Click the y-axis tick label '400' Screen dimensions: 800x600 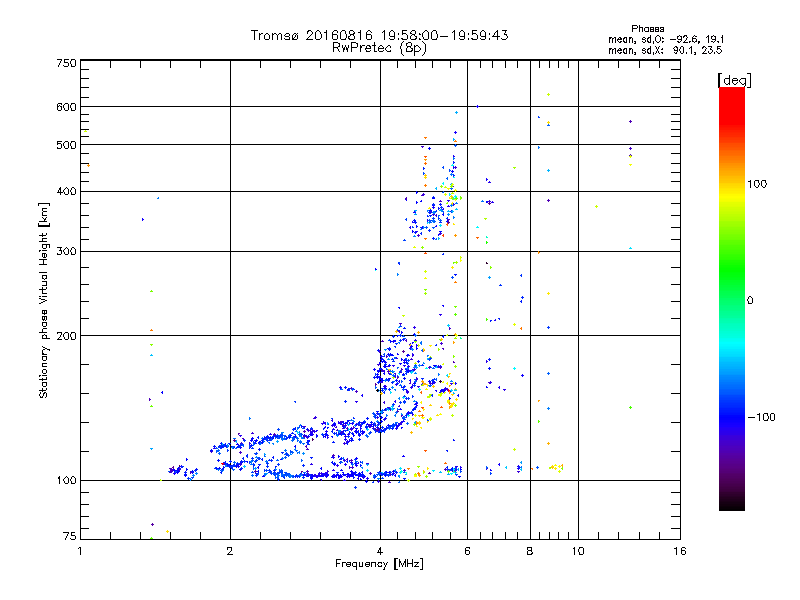click(66, 192)
